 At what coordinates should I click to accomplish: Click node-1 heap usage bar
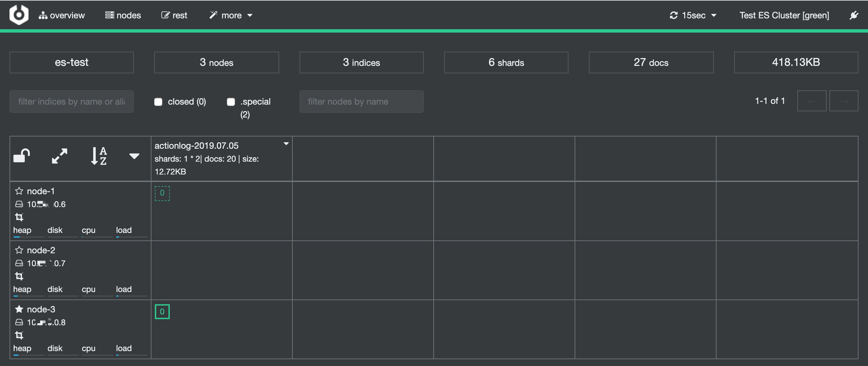29,237
